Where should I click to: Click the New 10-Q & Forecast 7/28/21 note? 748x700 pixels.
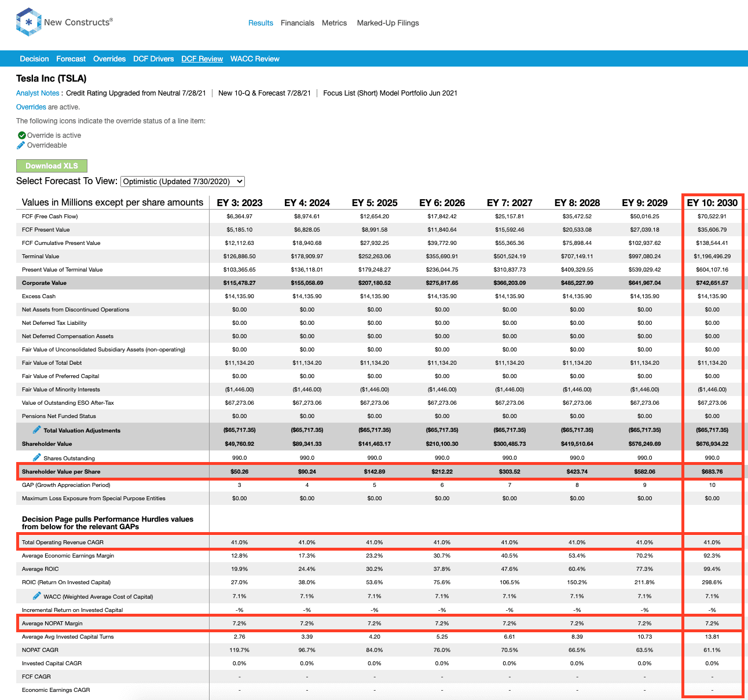tap(265, 93)
